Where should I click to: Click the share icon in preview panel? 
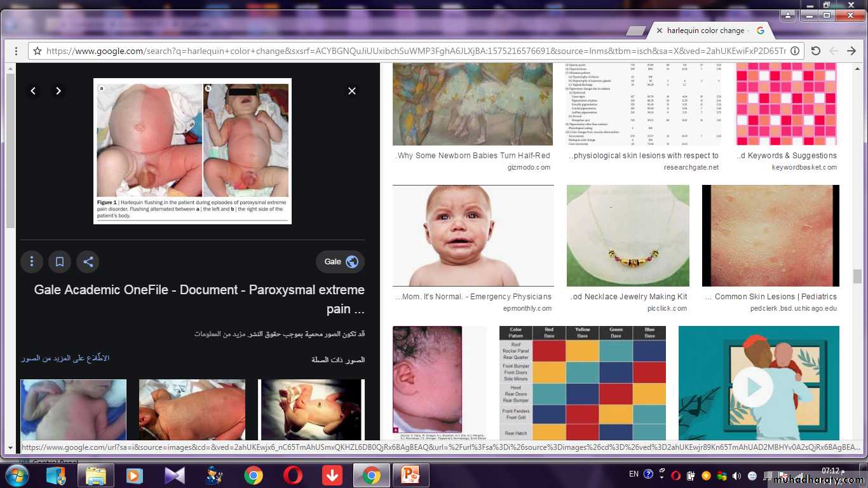[x=88, y=261]
